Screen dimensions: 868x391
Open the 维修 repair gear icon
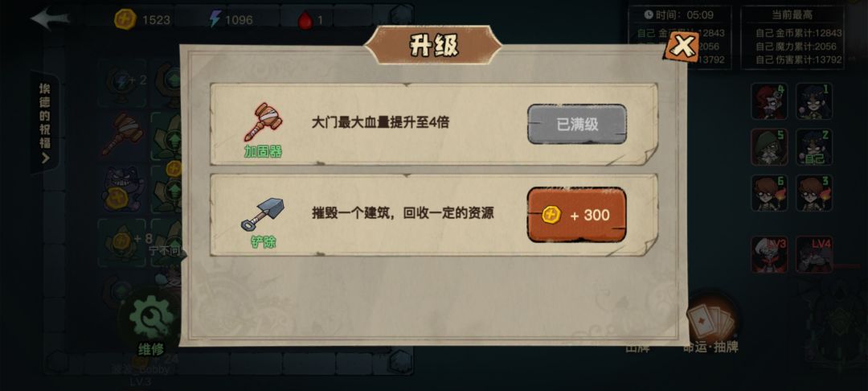tap(151, 320)
